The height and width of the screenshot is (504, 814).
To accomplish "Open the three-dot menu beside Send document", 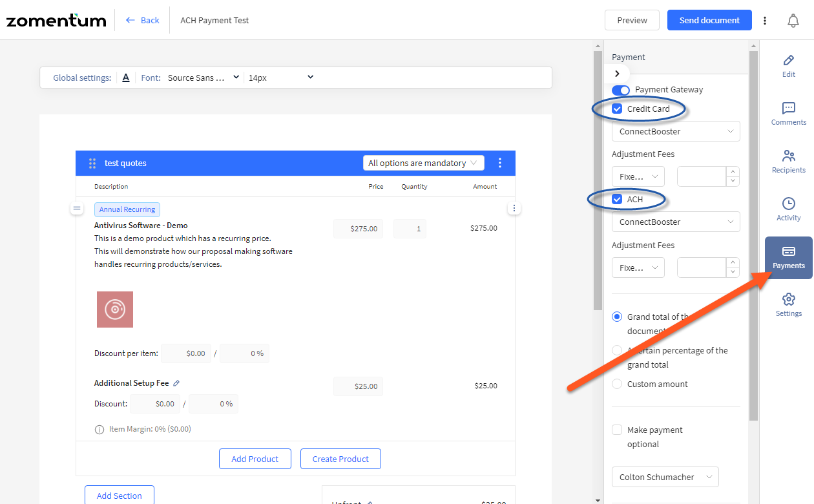I will [x=765, y=21].
